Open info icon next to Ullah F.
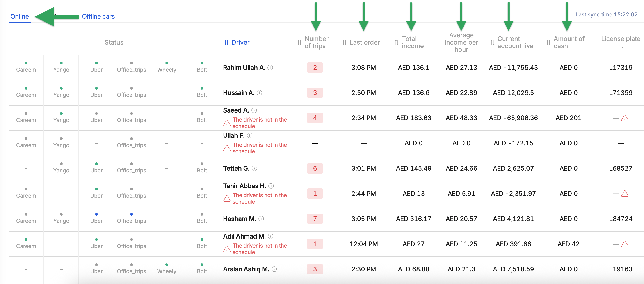This screenshot has height=284, width=644. [x=250, y=135]
